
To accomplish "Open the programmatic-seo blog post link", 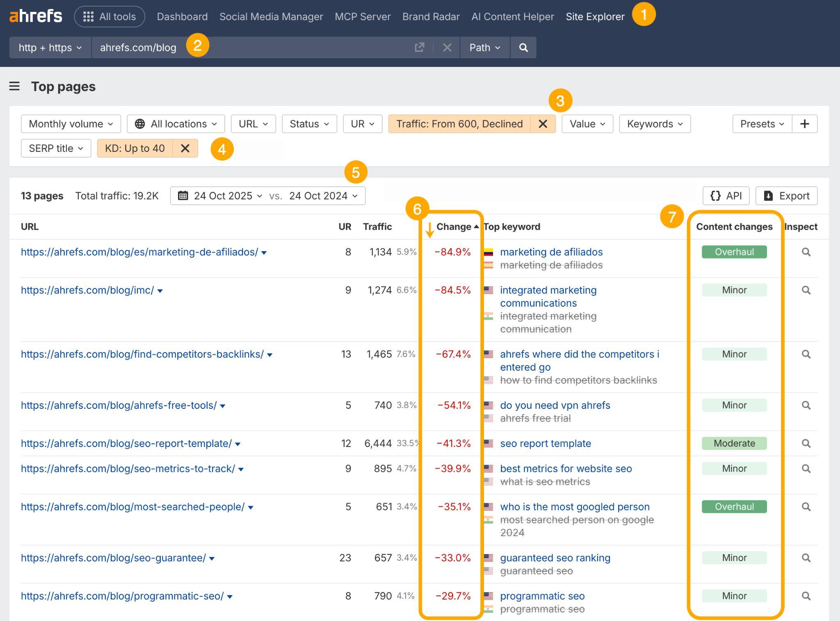I will click(122, 596).
